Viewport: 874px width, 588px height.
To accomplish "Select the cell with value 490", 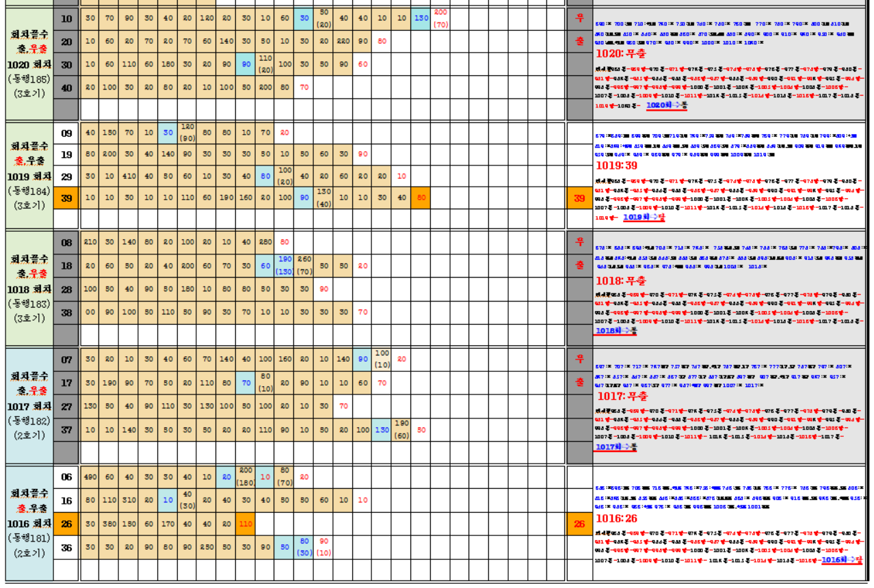I will (90, 477).
